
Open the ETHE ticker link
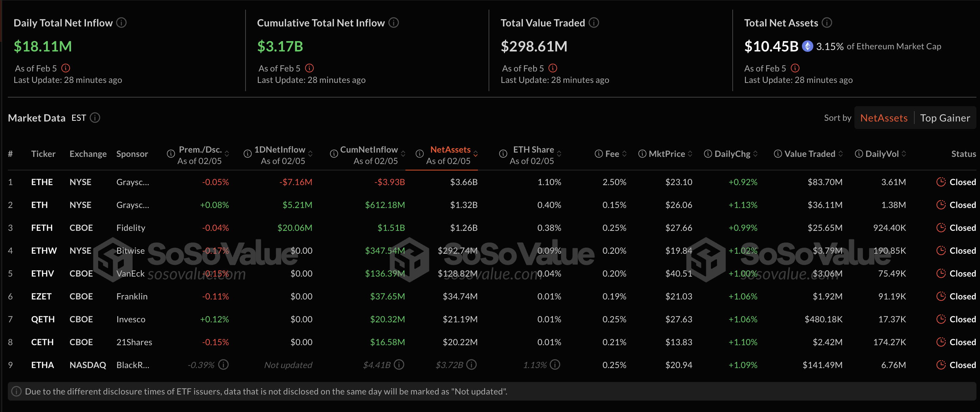(42, 182)
